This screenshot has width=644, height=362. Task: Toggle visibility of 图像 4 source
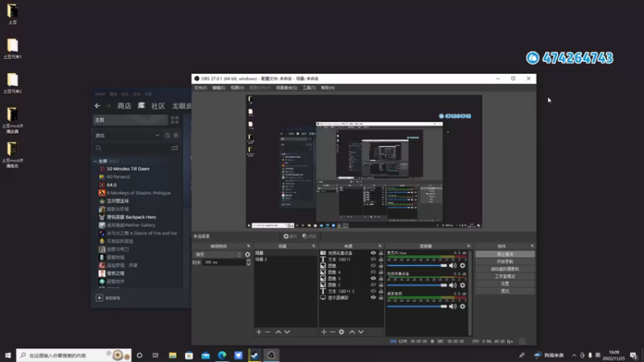coord(374,272)
